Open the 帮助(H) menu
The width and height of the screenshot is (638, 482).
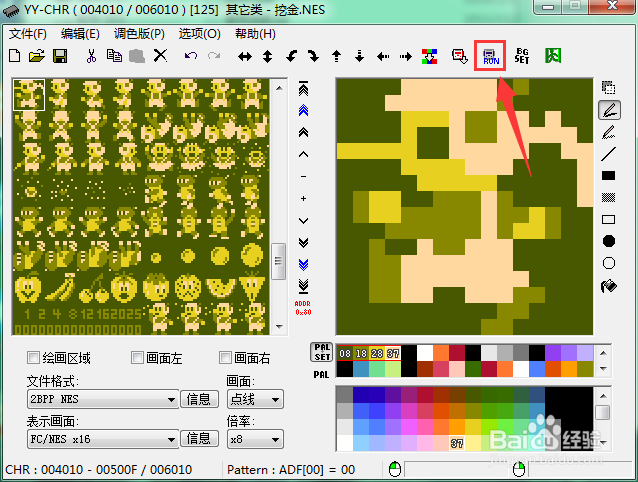255,33
